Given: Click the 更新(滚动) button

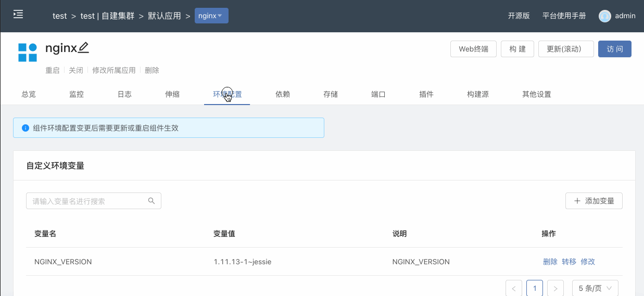Looking at the screenshot, I should (566, 49).
